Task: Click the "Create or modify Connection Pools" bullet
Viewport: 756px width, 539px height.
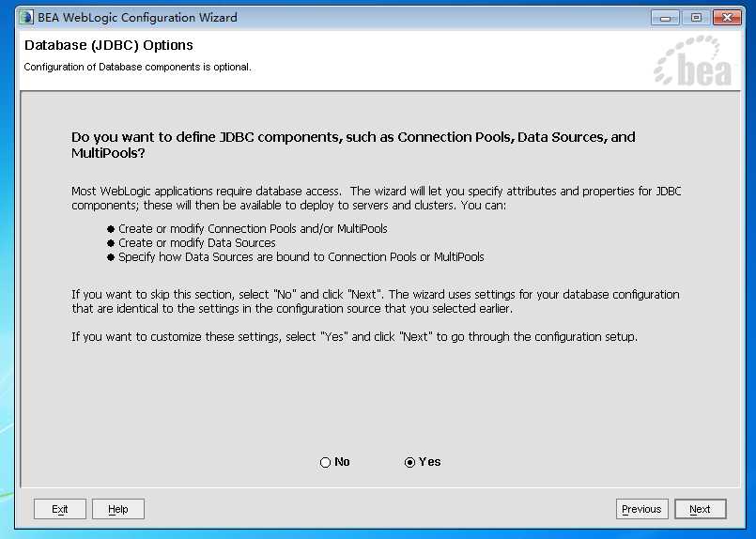Action: (x=253, y=228)
